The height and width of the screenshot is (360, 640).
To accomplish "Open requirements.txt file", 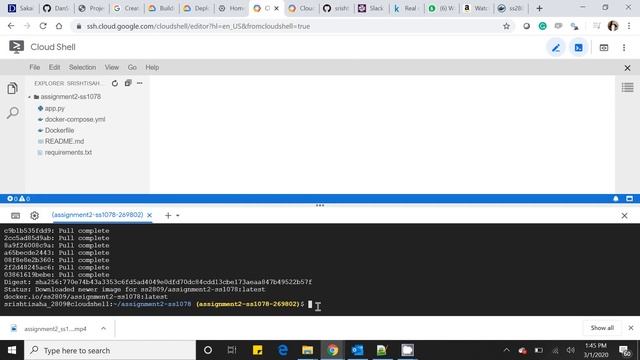I will click(x=68, y=152).
